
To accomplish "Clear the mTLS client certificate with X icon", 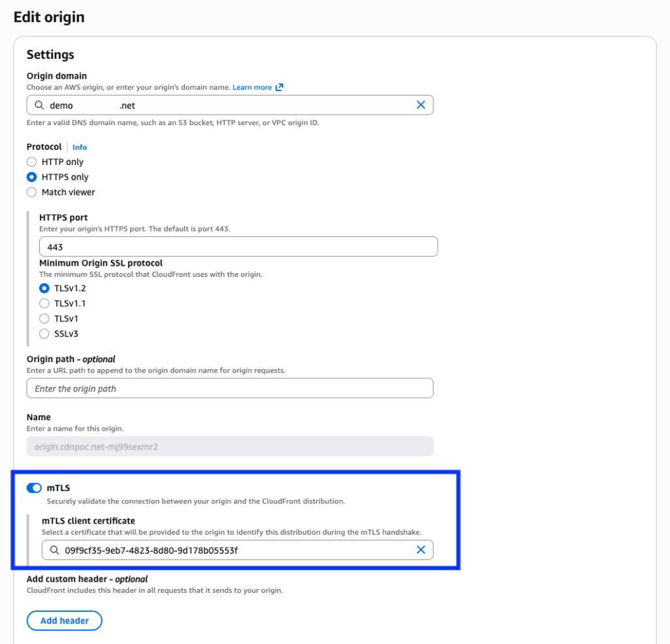I will pos(421,550).
